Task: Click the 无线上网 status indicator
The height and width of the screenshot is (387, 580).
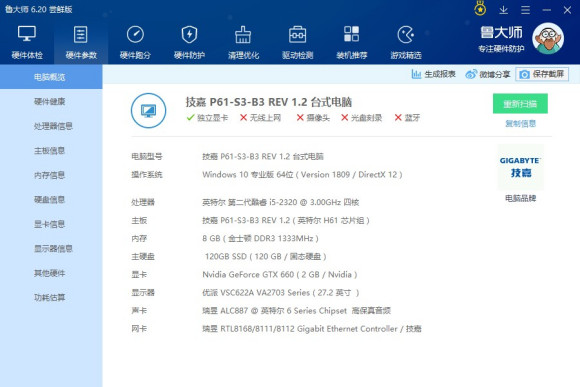Action: (260, 118)
